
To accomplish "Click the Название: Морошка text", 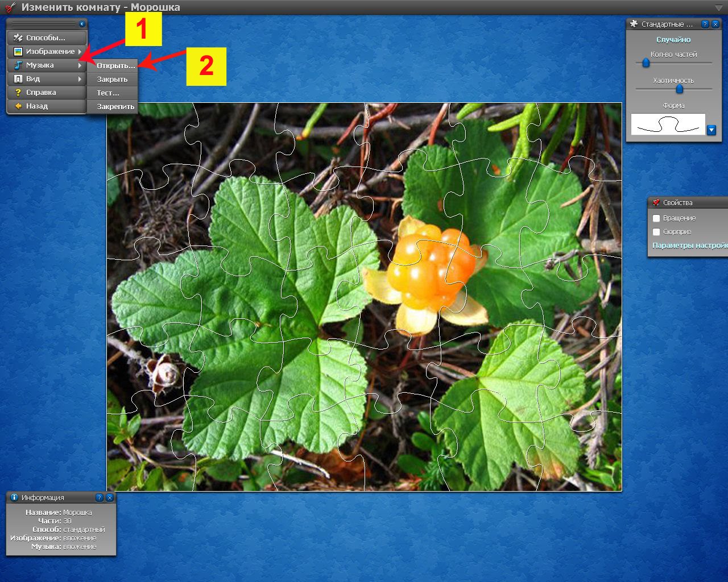I will tap(59, 512).
